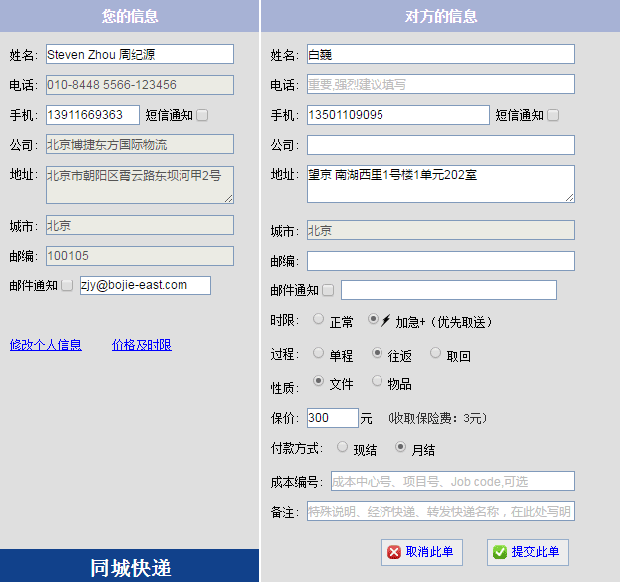Click 同城快递 banner text
This screenshot has width=620, height=582.
pos(130,568)
